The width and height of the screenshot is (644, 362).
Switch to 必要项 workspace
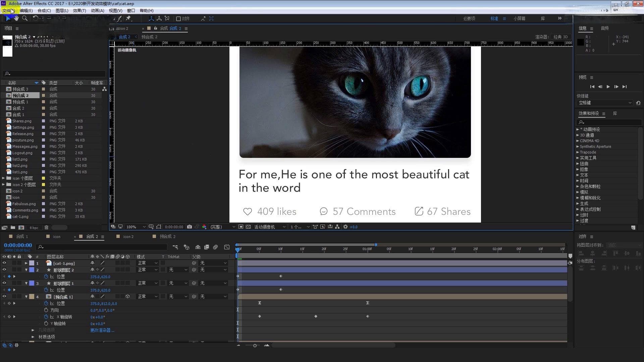pyautogui.click(x=469, y=19)
